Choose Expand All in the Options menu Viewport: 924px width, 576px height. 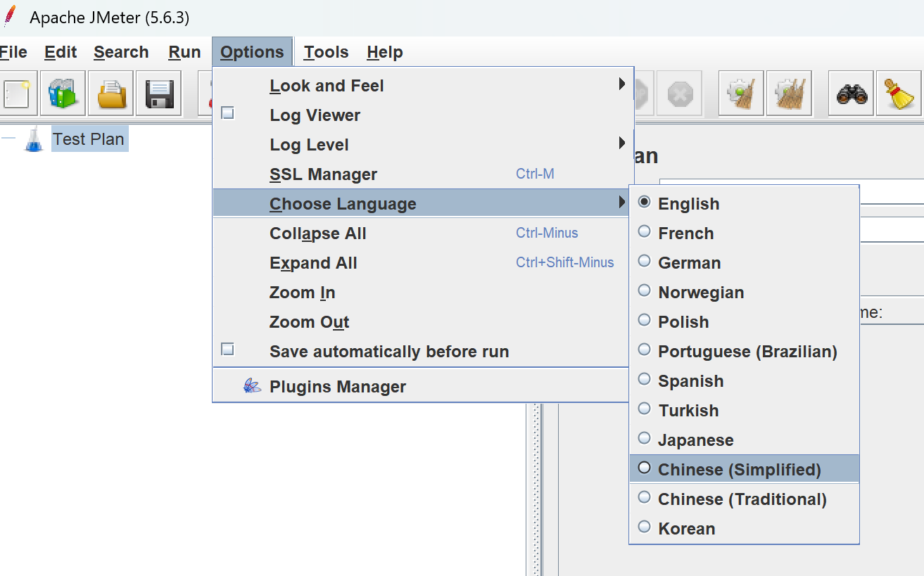(421, 263)
